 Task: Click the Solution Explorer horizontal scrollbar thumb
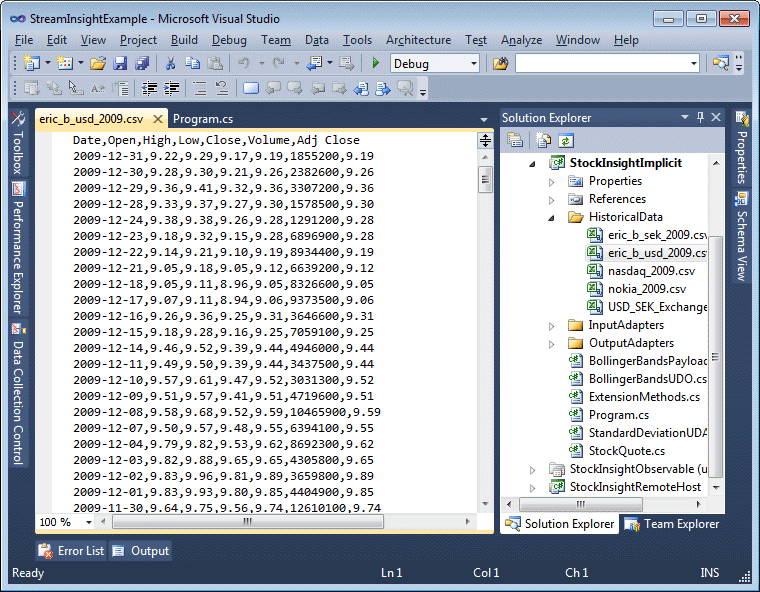click(581, 504)
